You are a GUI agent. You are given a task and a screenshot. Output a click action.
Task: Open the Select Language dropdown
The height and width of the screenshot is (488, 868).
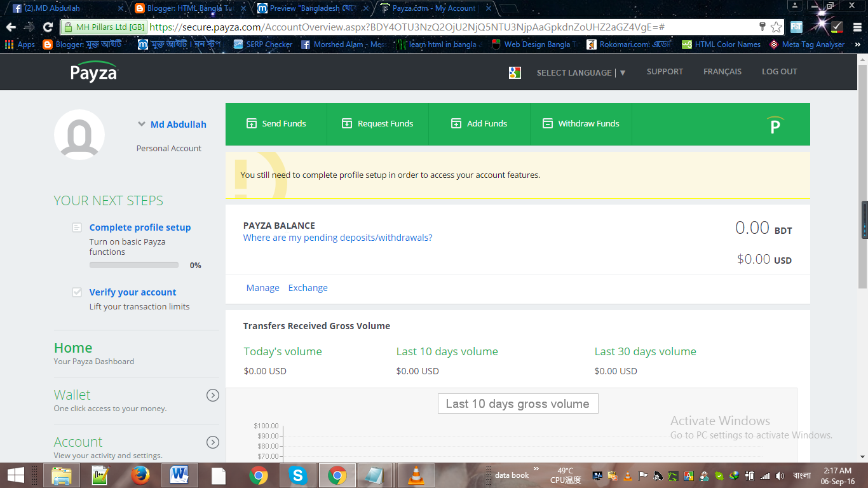click(x=581, y=72)
